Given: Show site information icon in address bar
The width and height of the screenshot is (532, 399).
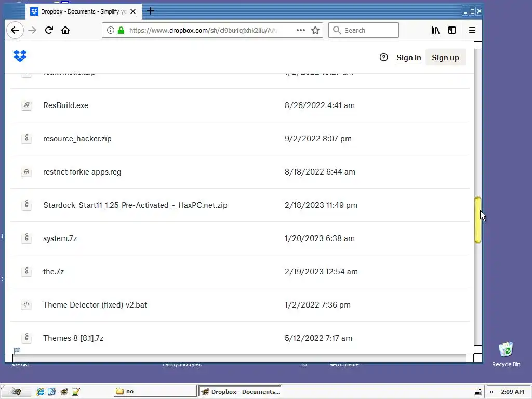Looking at the screenshot, I should (x=111, y=30).
